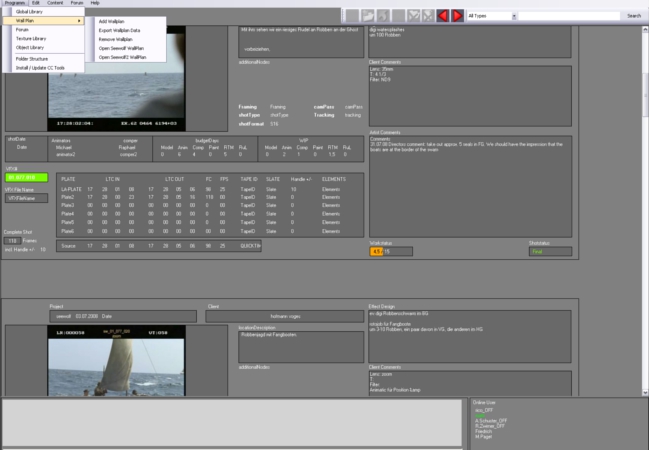
Task: Click the crossed-out envelope toolbar icon
Action: click(x=428, y=16)
